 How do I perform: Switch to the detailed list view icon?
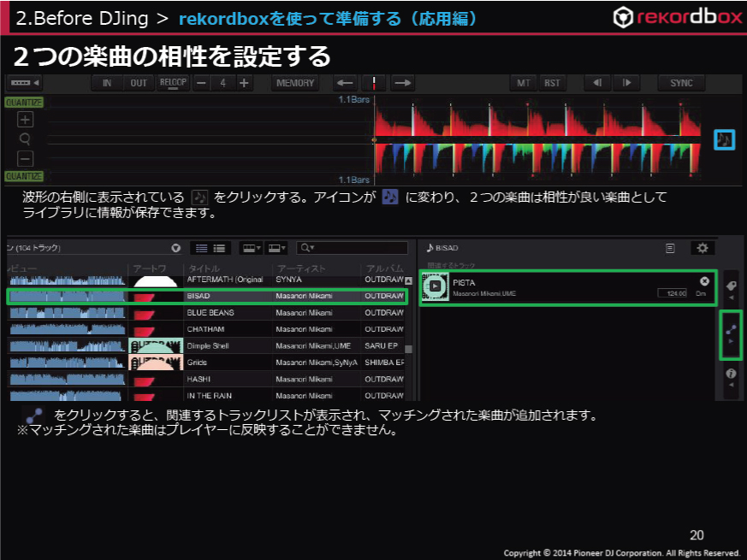coord(220,248)
